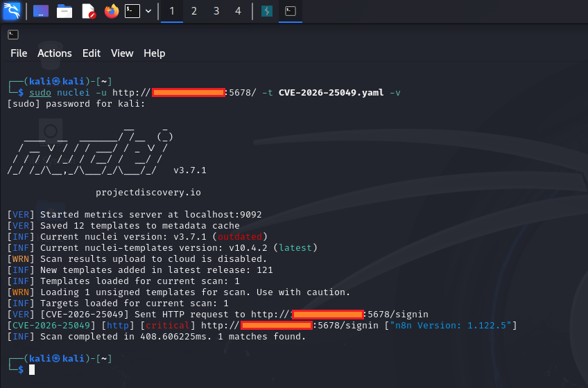The image size is (588, 388).
Task: Select the active terminal taskbar window button
Action: pos(291,11)
